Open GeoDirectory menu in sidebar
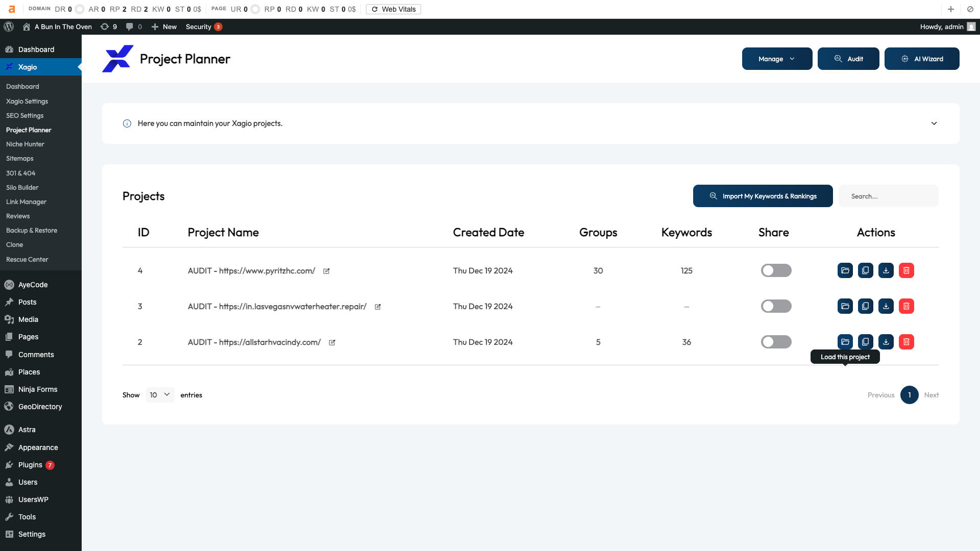Screen dimensions: 980x551 point(41,407)
